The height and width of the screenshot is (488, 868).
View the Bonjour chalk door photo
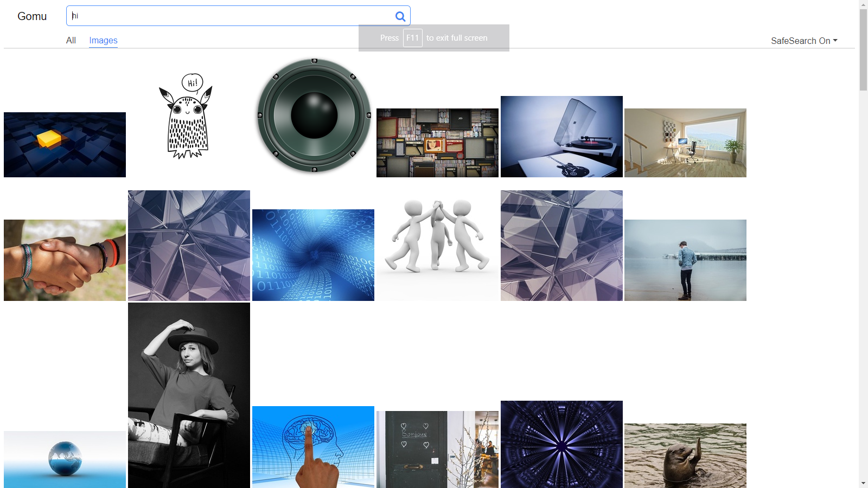(437, 450)
